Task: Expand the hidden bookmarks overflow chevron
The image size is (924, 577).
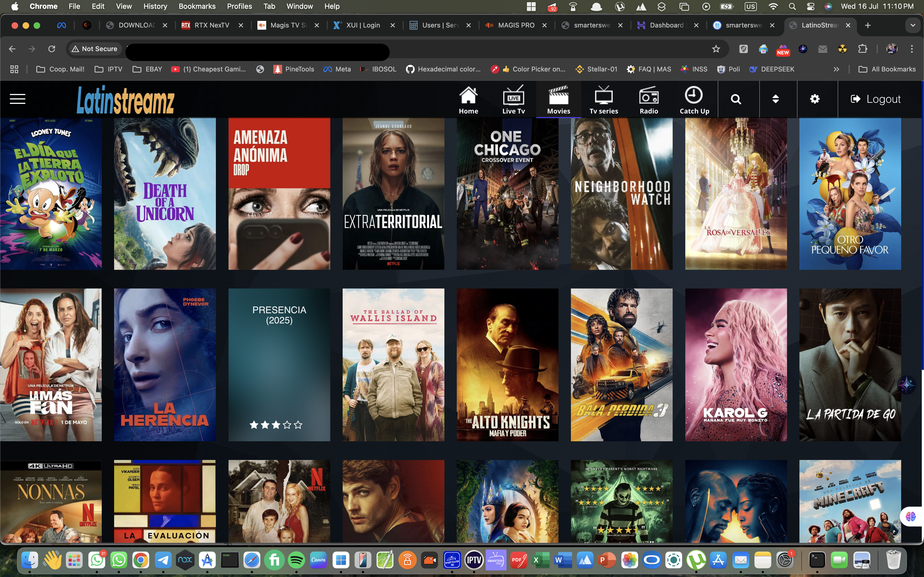Action: (836, 69)
